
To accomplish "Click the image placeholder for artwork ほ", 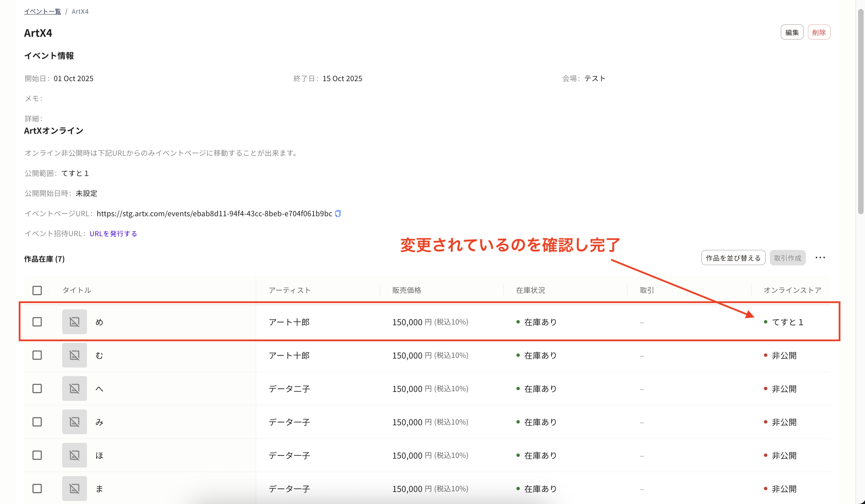I will pyautogui.click(x=74, y=455).
